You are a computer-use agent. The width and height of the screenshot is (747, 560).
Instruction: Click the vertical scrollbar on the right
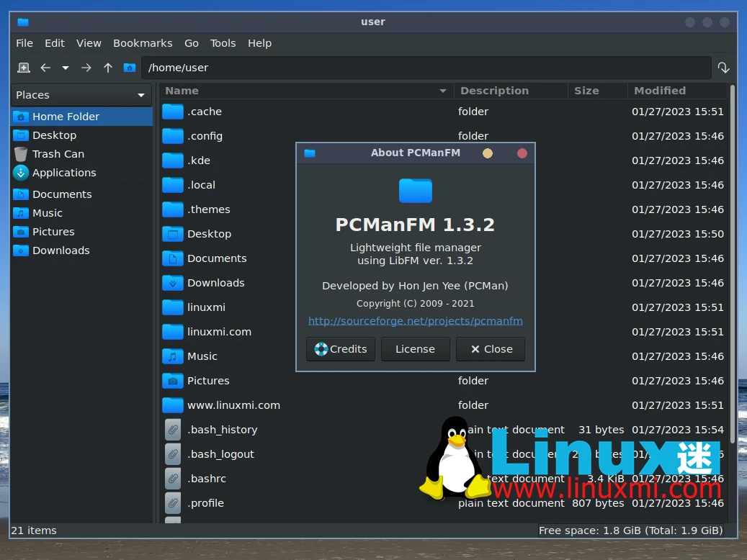click(x=733, y=288)
